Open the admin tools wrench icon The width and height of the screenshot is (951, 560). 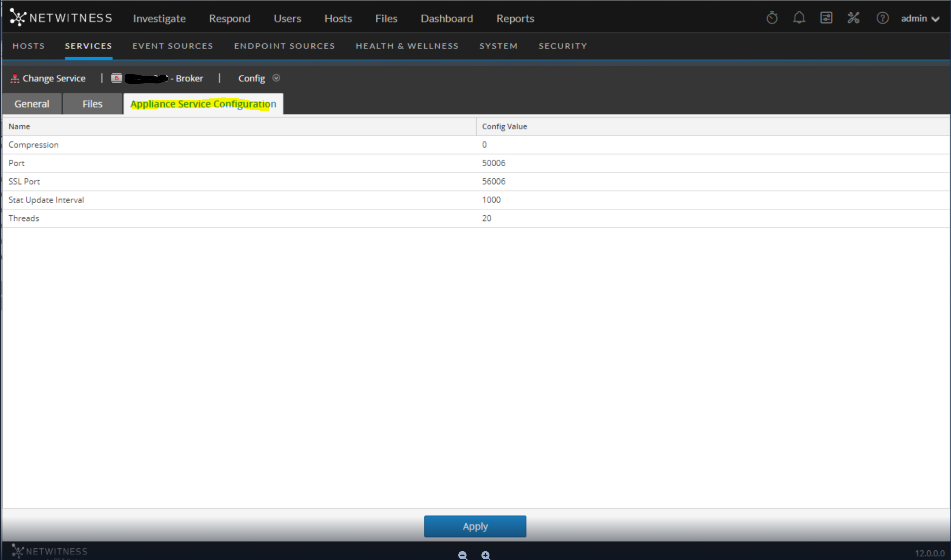click(853, 18)
